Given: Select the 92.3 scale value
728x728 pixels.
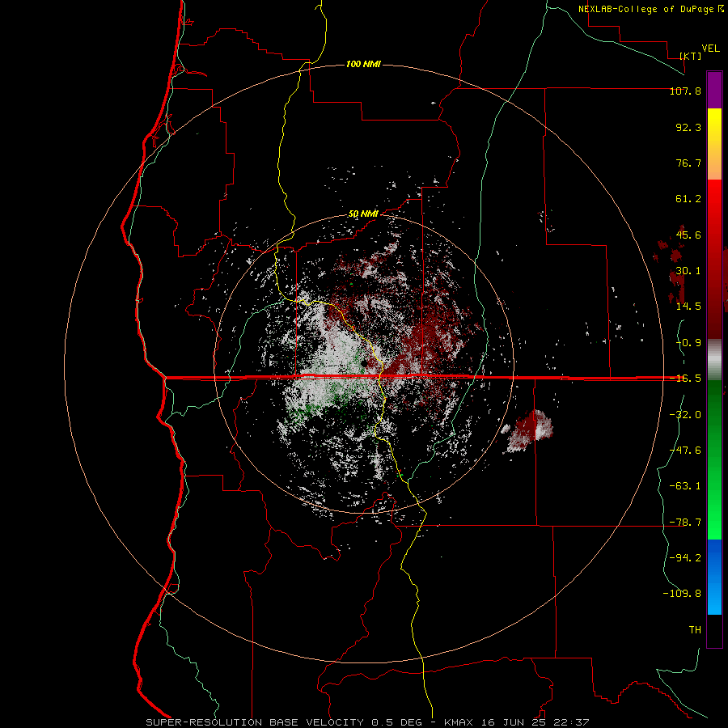Looking at the screenshot, I should 688,127.
